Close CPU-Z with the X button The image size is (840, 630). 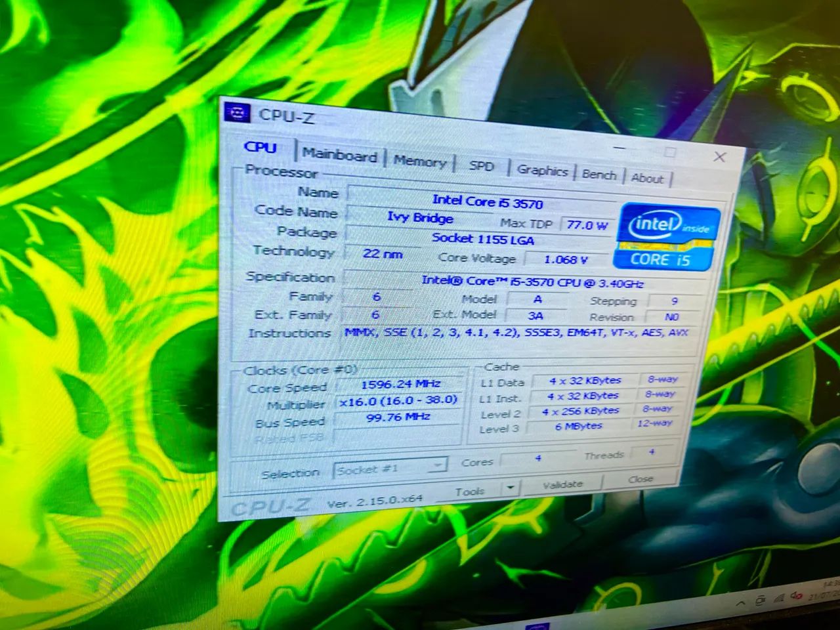pos(719,157)
